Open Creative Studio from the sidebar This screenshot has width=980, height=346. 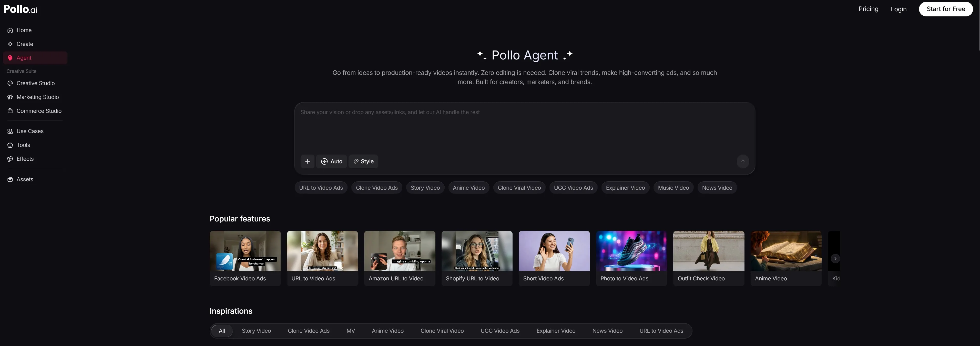tap(35, 83)
